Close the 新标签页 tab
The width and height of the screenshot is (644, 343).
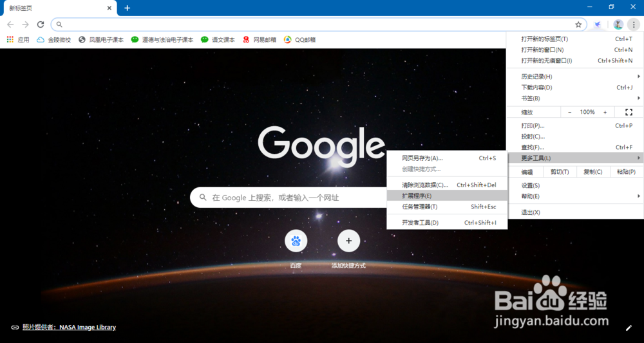(x=109, y=8)
